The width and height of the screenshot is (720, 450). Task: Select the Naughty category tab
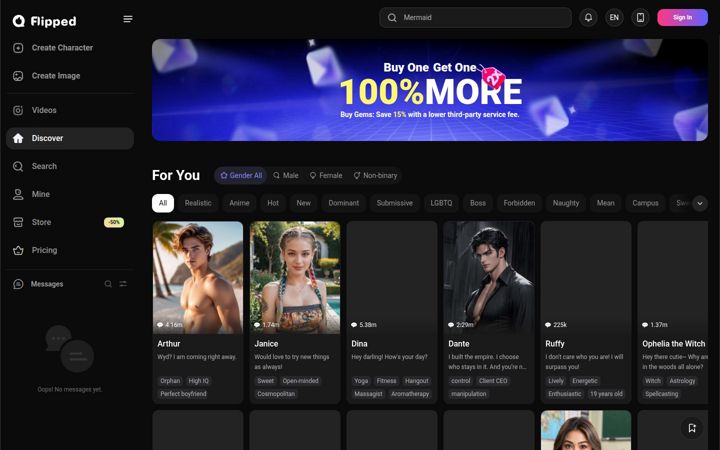point(566,203)
